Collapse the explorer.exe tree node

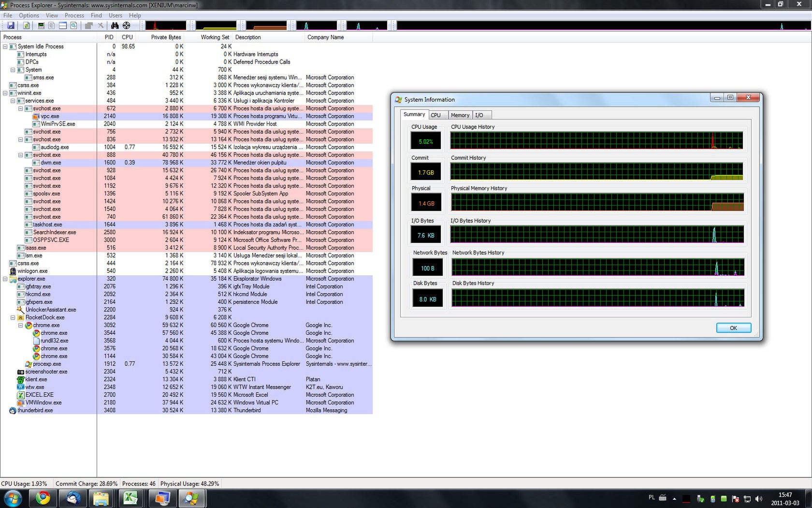pos(5,279)
